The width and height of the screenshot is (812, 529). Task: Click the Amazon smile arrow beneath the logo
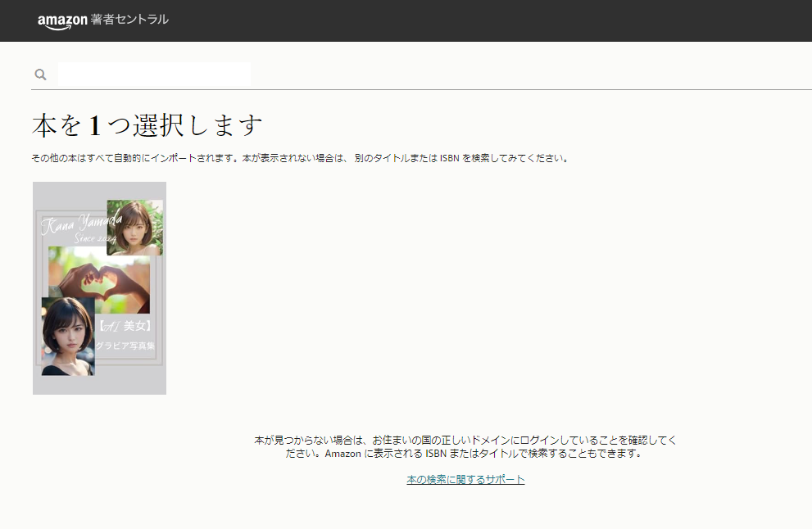pyautogui.click(x=57, y=27)
